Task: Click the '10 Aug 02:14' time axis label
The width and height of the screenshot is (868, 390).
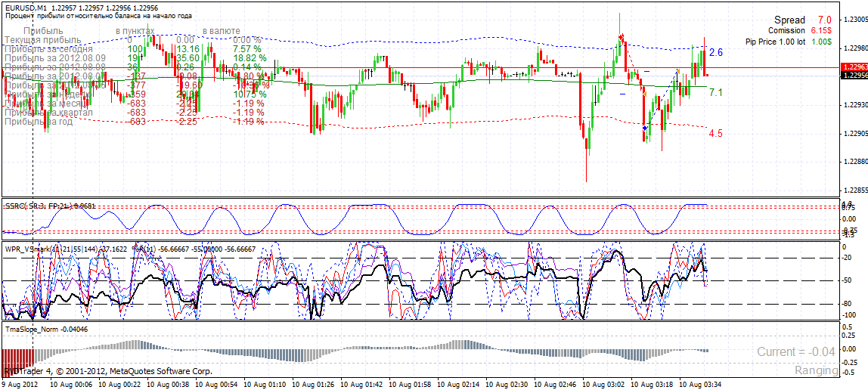Action: 460,383
